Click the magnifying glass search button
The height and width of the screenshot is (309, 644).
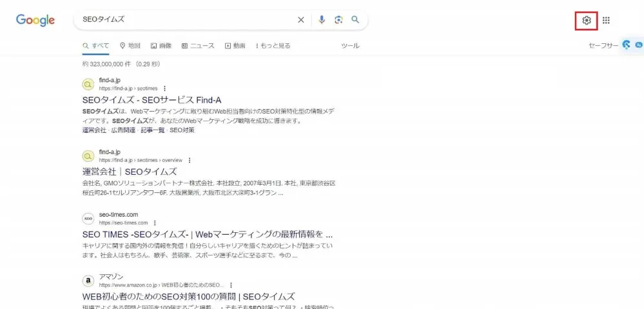355,20
